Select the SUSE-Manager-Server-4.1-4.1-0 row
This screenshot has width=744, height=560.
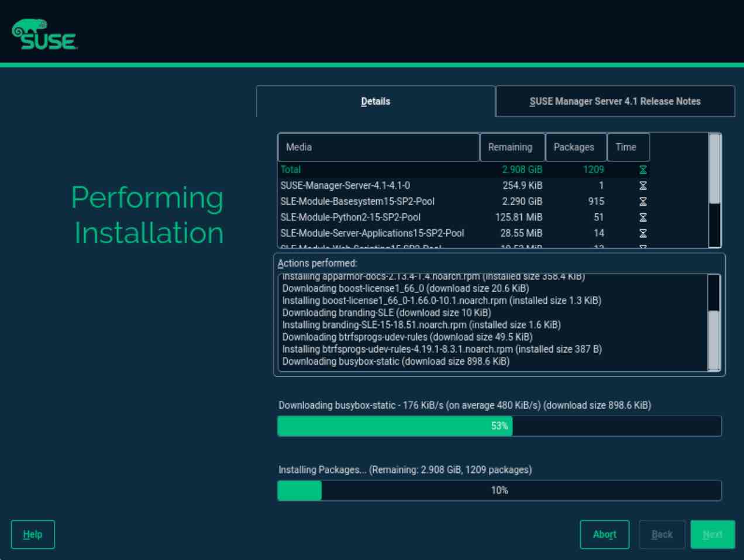click(464, 185)
